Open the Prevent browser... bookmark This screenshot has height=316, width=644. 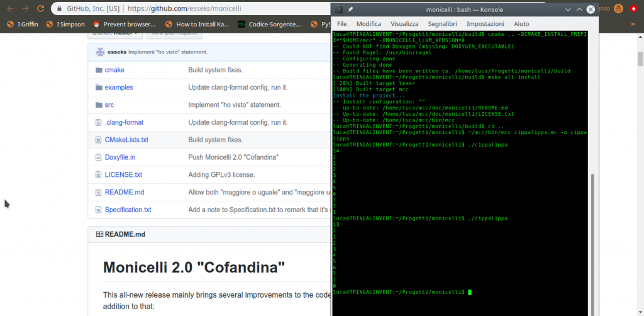pos(124,25)
